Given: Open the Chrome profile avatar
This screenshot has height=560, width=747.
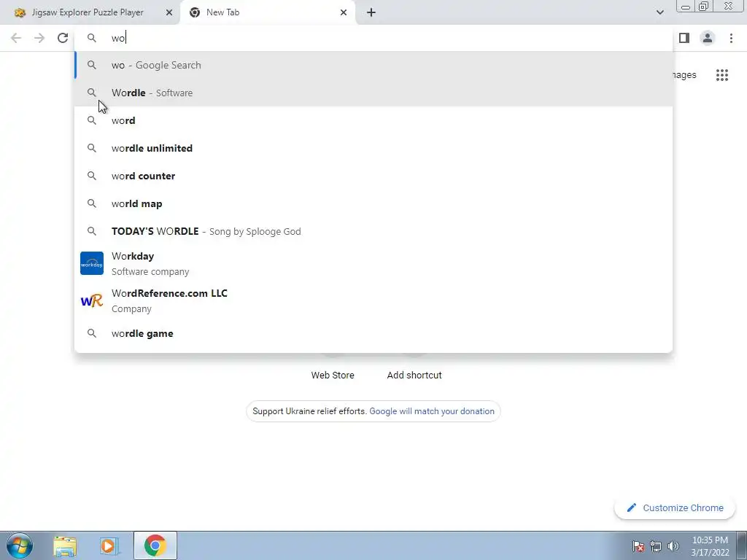Looking at the screenshot, I should (x=708, y=38).
